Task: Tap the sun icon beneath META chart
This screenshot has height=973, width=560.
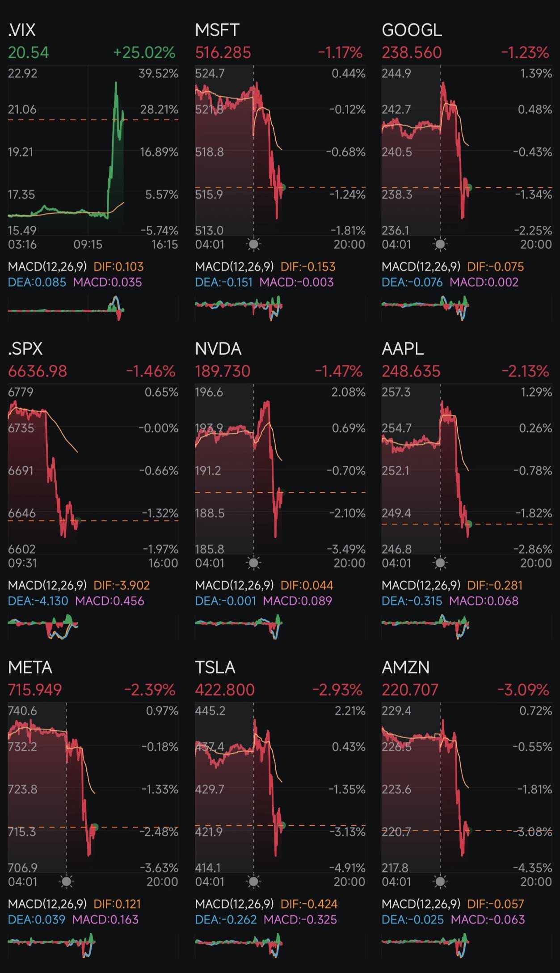Action: [x=67, y=881]
